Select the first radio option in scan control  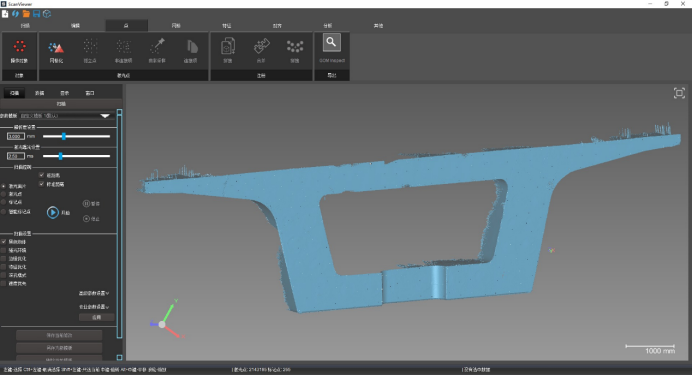click(4, 186)
